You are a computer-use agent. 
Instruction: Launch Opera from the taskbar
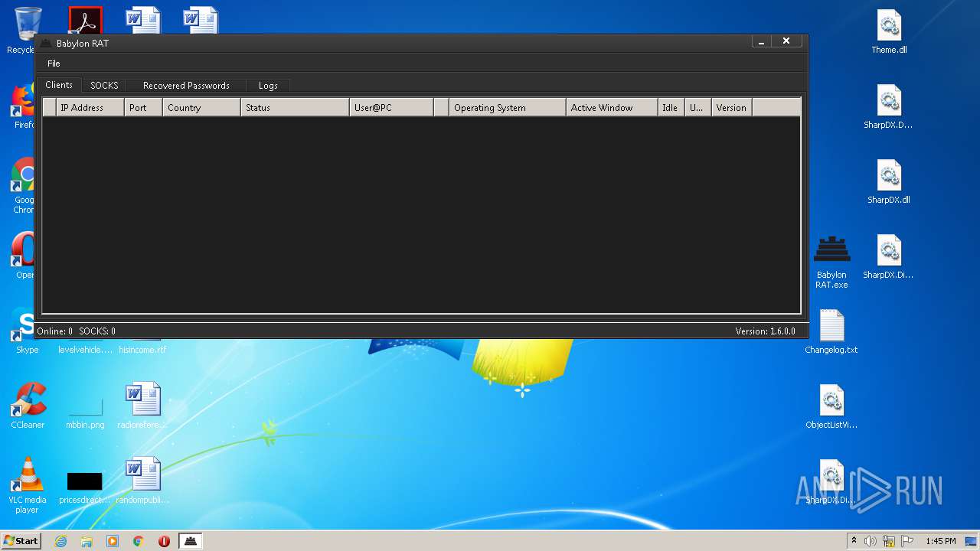164,541
